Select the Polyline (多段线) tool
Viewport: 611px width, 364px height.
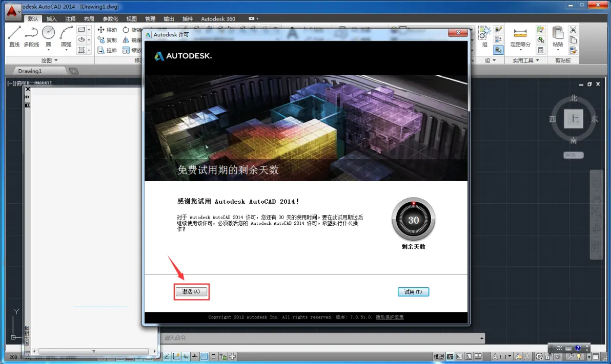coord(31,36)
